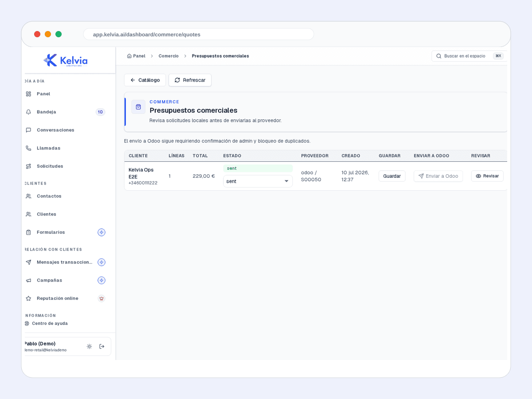The width and height of the screenshot is (532, 399).
Task: Toggle the light/dark theme sun icon
Action: 89,346
